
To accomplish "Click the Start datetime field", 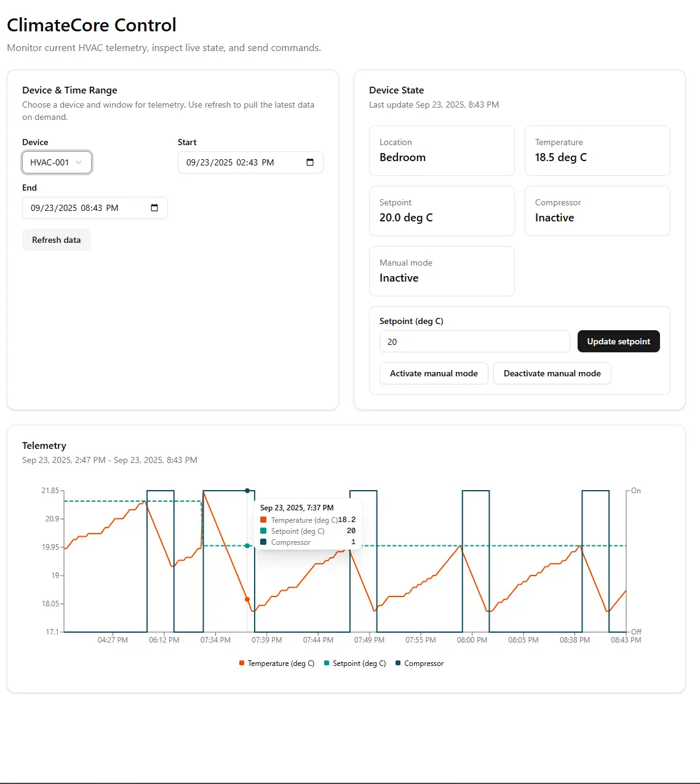I will tap(240, 162).
